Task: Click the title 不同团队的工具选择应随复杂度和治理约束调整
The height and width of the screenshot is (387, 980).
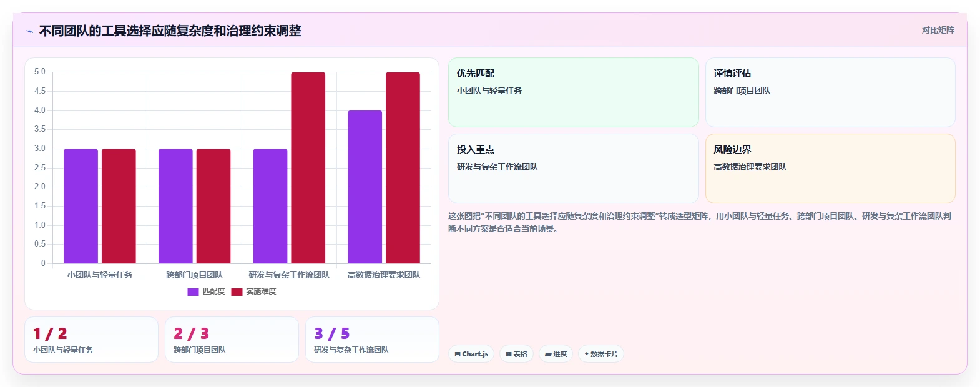Action: click(170, 31)
